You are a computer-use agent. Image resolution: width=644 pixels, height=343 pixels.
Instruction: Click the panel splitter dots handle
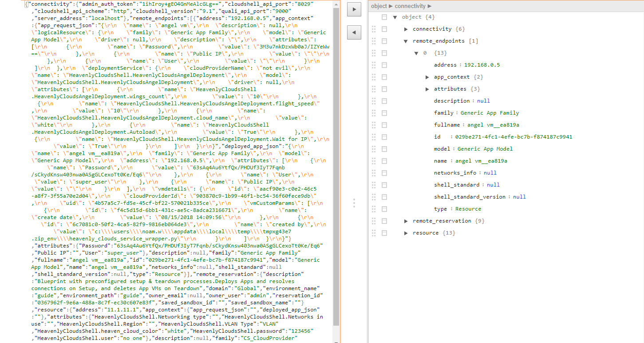tap(354, 203)
